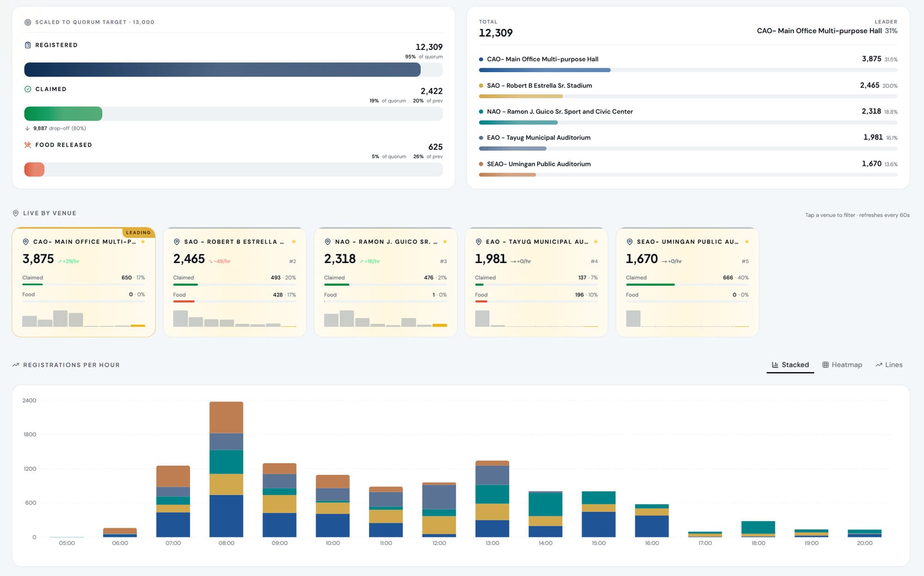Screen dimensions: 924x576
Task: Click the hourly mini bar chart in the CAO card
Action: 84,319
